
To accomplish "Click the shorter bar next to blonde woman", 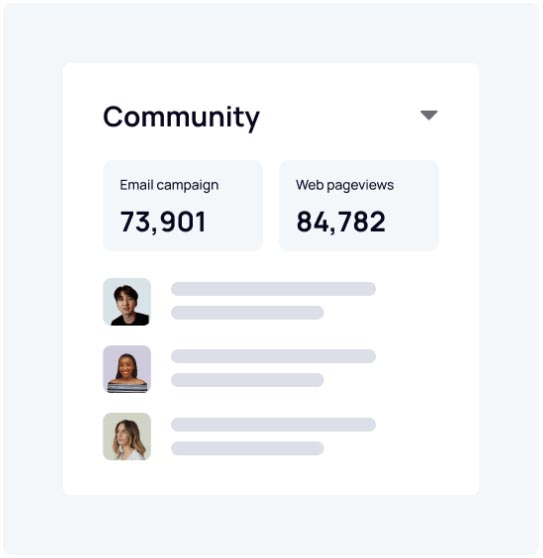I will point(247,448).
